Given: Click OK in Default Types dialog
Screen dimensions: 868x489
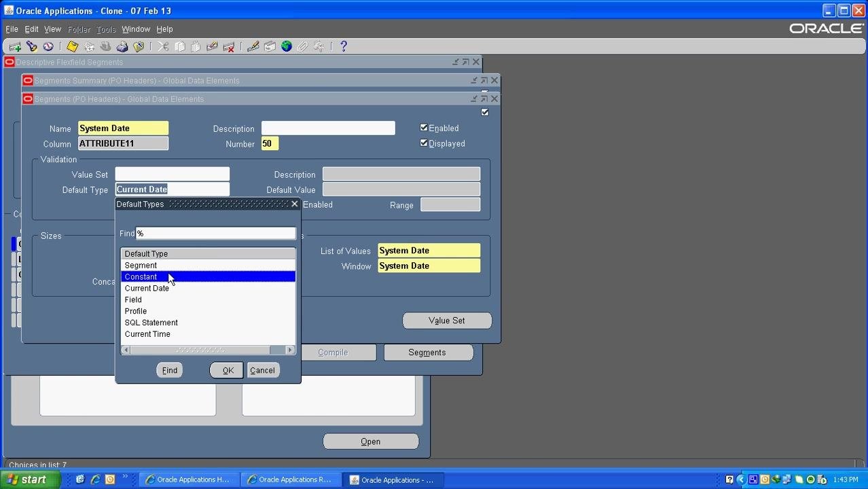Looking at the screenshot, I should 228,370.
